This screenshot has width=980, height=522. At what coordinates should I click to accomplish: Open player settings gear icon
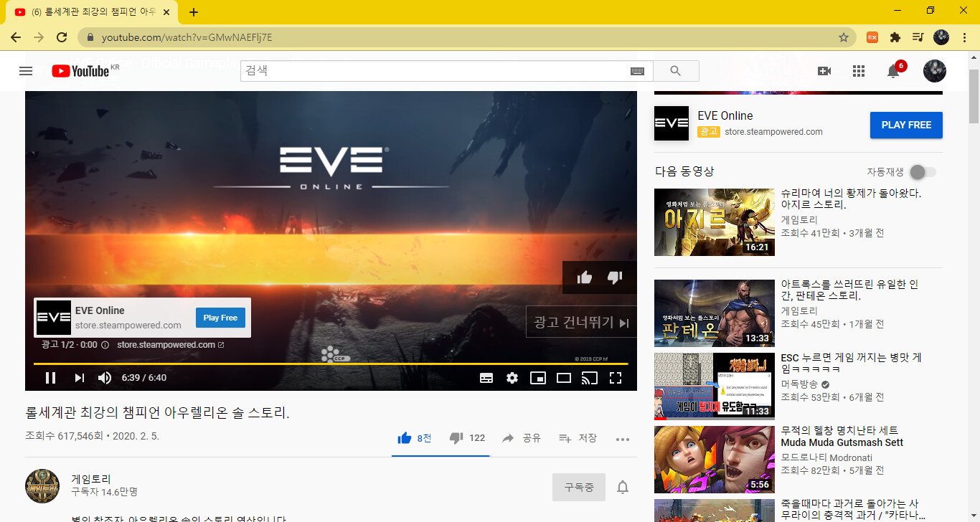pyautogui.click(x=512, y=378)
